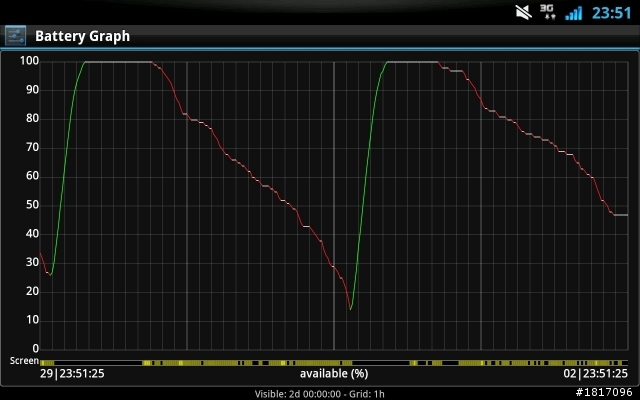Tap the 3G data indicator icon
The image size is (640, 400).
tap(547, 12)
